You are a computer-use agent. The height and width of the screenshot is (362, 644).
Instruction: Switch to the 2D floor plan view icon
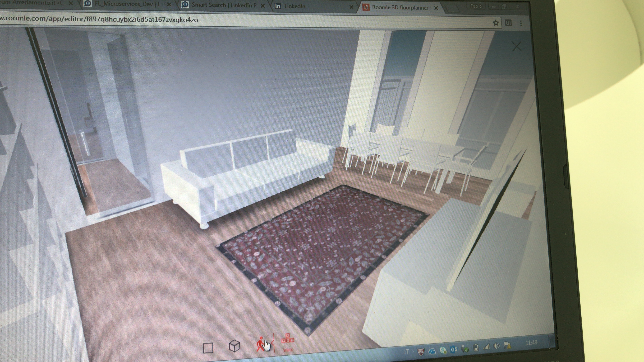[208, 348]
